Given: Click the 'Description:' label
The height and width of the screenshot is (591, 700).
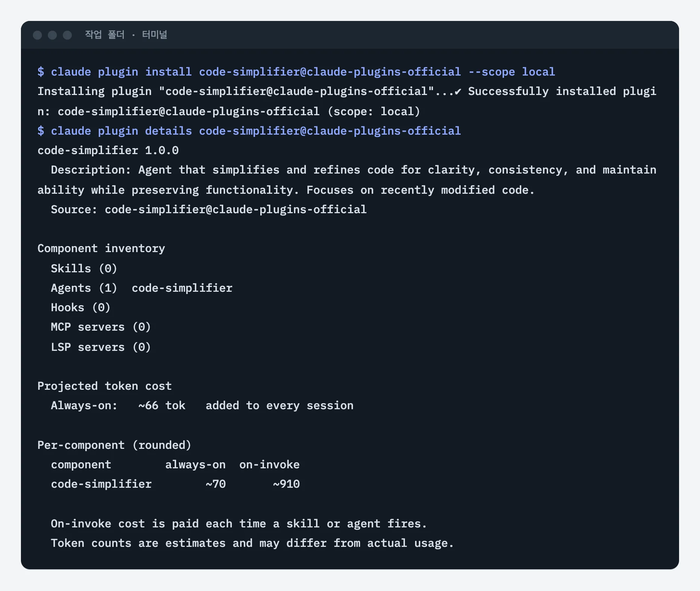Looking at the screenshot, I should coord(91,170).
